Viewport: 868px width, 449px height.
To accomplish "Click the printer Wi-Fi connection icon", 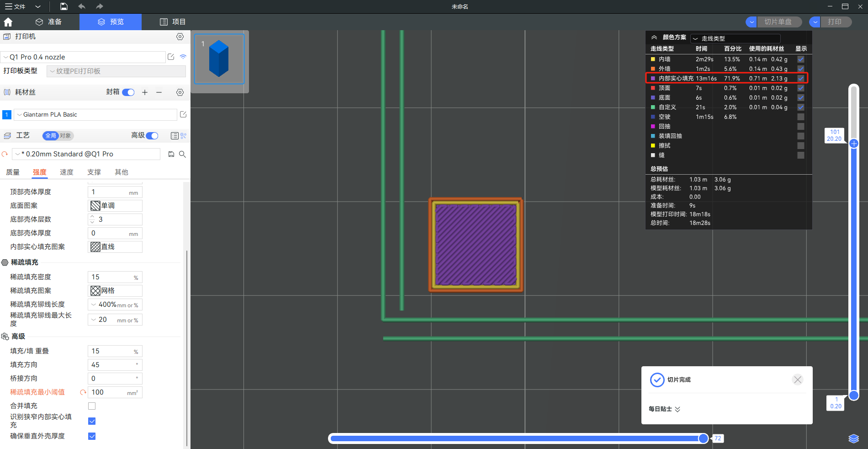I will click(183, 57).
